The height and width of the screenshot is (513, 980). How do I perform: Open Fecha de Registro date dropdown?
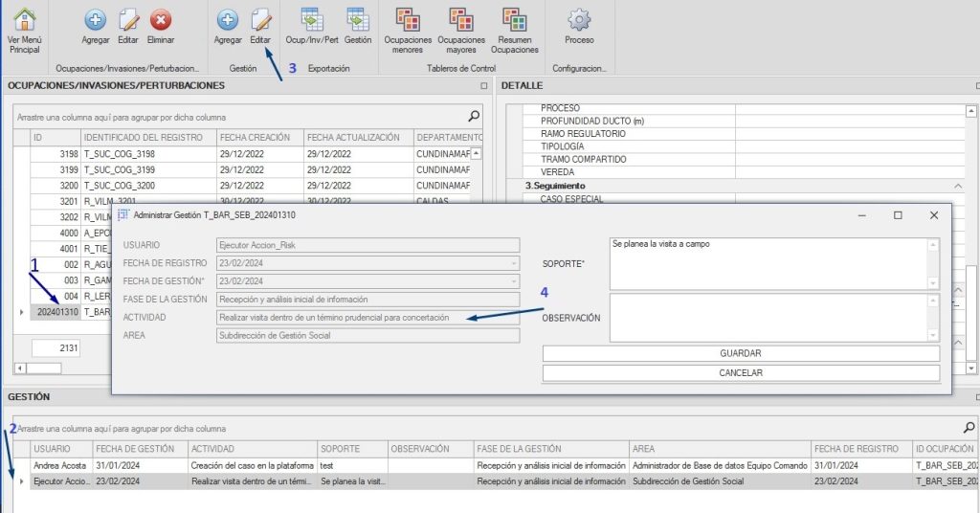click(x=513, y=263)
